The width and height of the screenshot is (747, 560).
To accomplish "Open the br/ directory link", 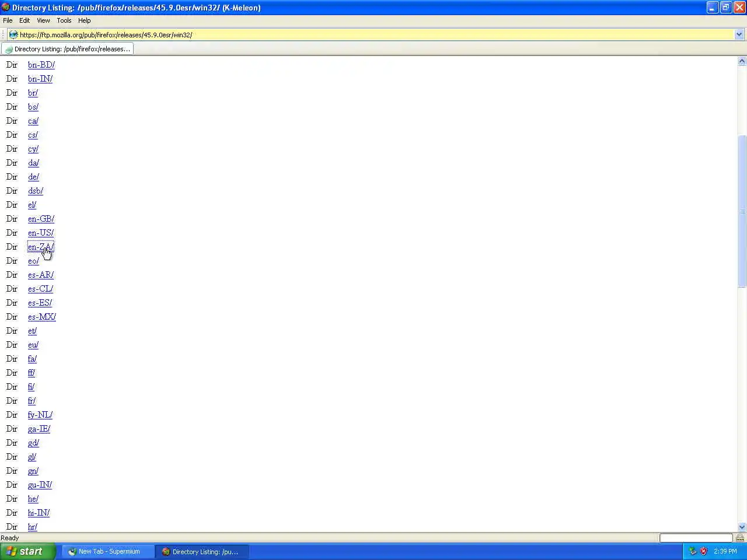I will click(33, 93).
